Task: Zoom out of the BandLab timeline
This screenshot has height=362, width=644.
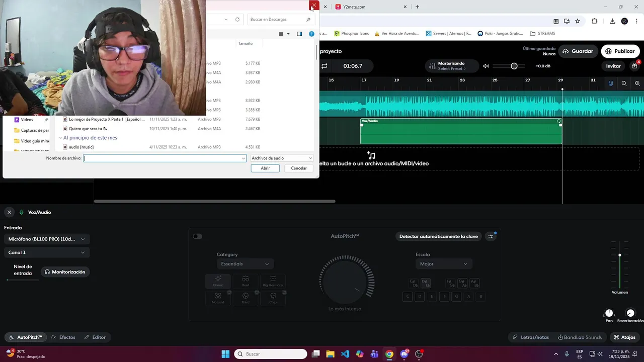Action: pos(624,83)
